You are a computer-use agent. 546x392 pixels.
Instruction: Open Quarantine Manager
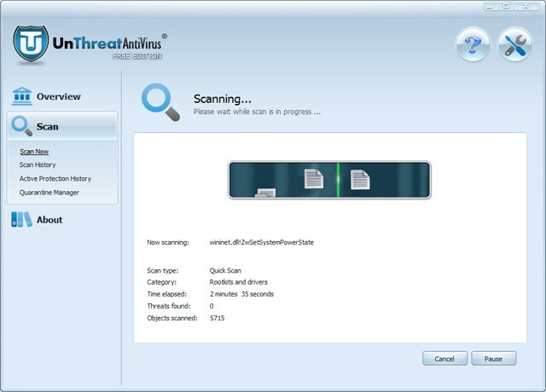pyautogui.click(x=49, y=193)
